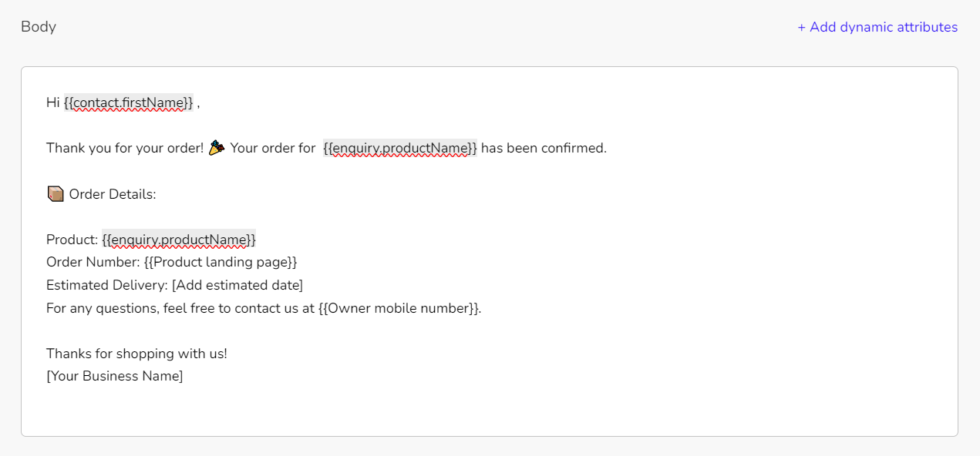The width and height of the screenshot is (980, 456).
Task: Click the Body section label
Action: pos(39,27)
